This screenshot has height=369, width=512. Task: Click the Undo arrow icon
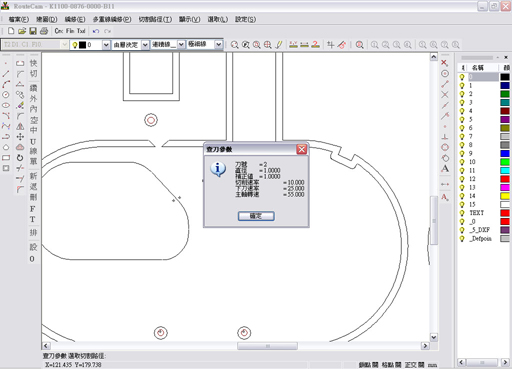(x=96, y=31)
